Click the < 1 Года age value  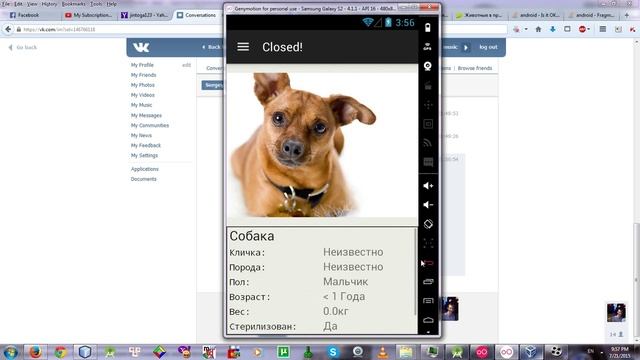[x=344, y=296]
